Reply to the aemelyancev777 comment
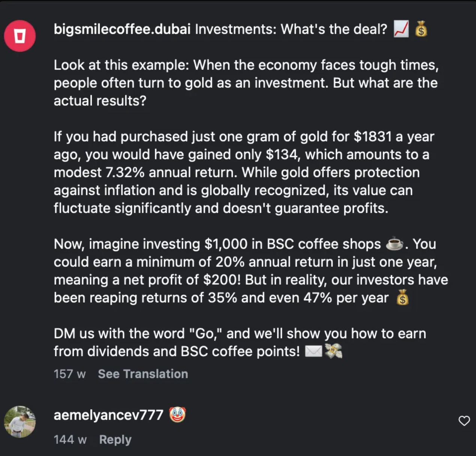The image size is (476, 456). pyautogui.click(x=115, y=439)
